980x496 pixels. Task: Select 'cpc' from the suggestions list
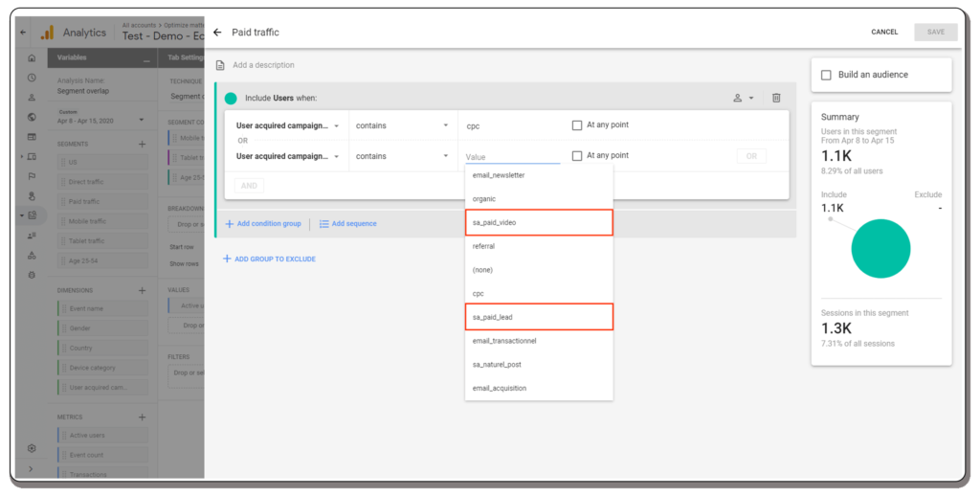[539, 293]
